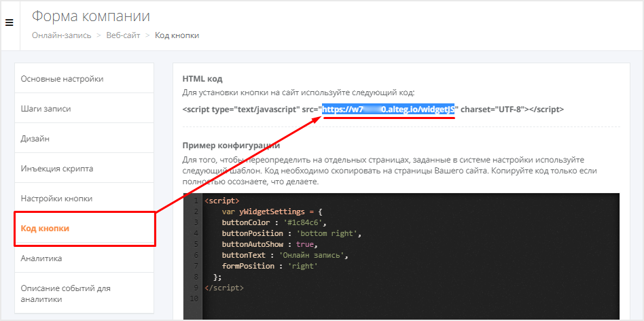
Task: Open Дизайн section
Action: coord(84,139)
